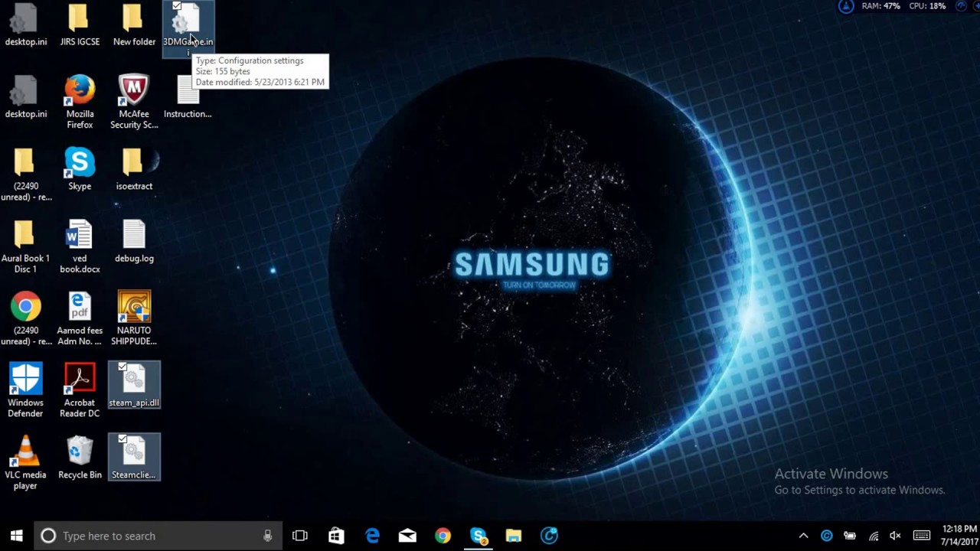Uncheck the steam_api.dll selection checkbox
The height and width of the screenshot is (551, 980).
click(x=122, y=367)
